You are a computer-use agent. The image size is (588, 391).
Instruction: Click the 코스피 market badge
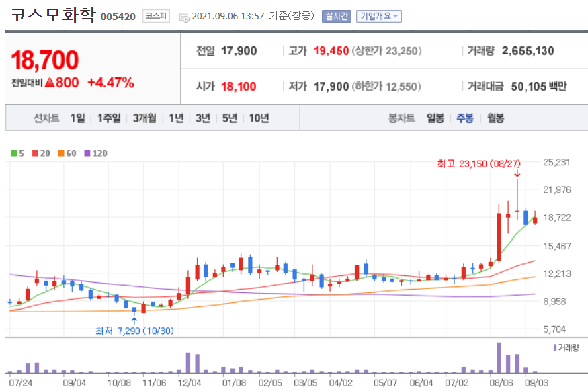click(x=156, y=16)
